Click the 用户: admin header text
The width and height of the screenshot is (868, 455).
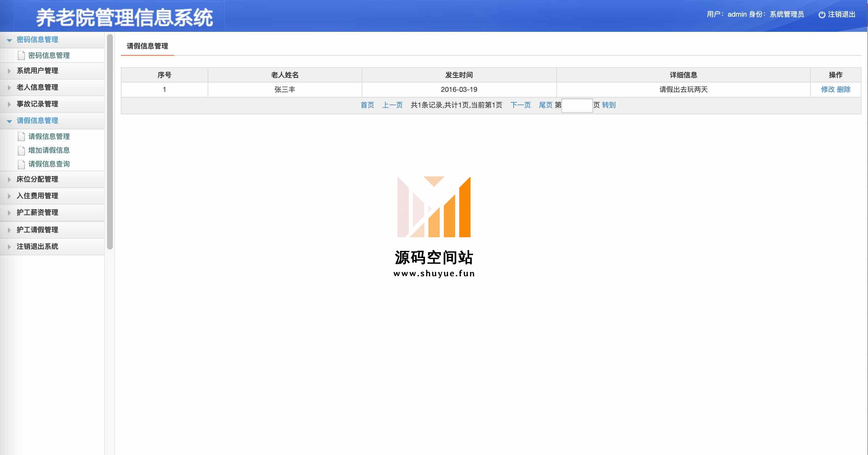pyautogui.click(x=727, y=14)
